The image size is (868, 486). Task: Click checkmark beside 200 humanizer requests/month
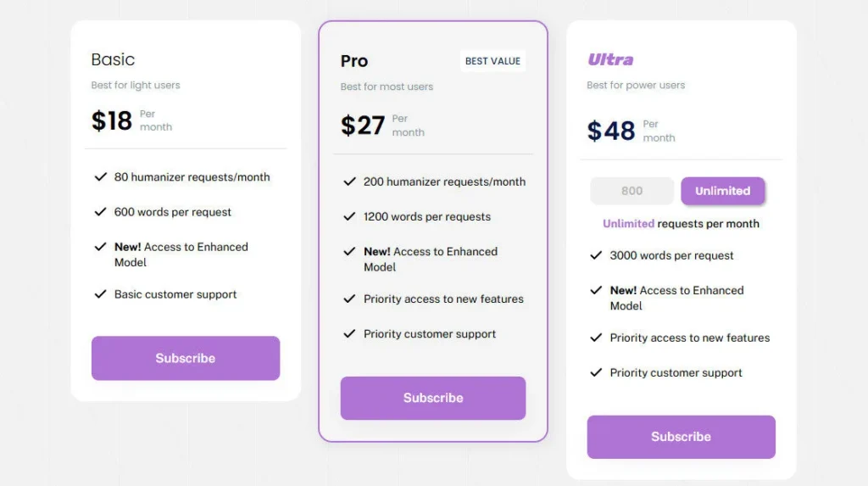(349, 182)
